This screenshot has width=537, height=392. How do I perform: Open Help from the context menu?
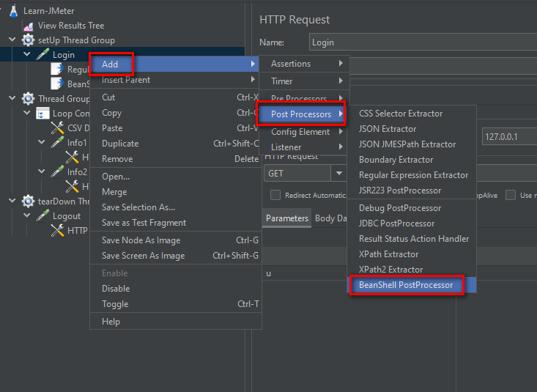[x=176, y=322]
